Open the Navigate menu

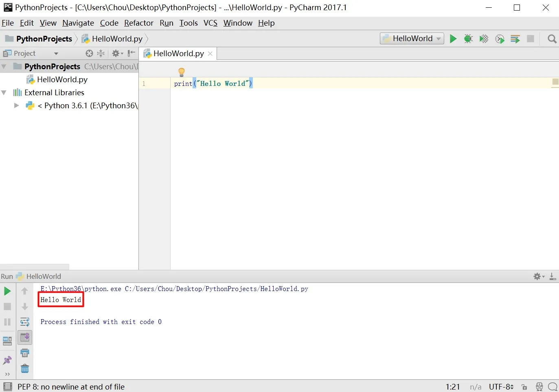tap(78, 23)
